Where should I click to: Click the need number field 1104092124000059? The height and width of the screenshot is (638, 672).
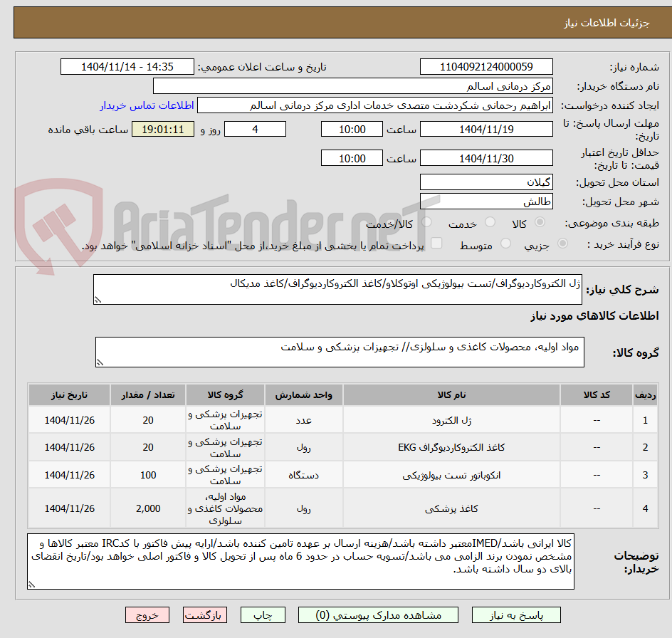(x=486, y=67)
